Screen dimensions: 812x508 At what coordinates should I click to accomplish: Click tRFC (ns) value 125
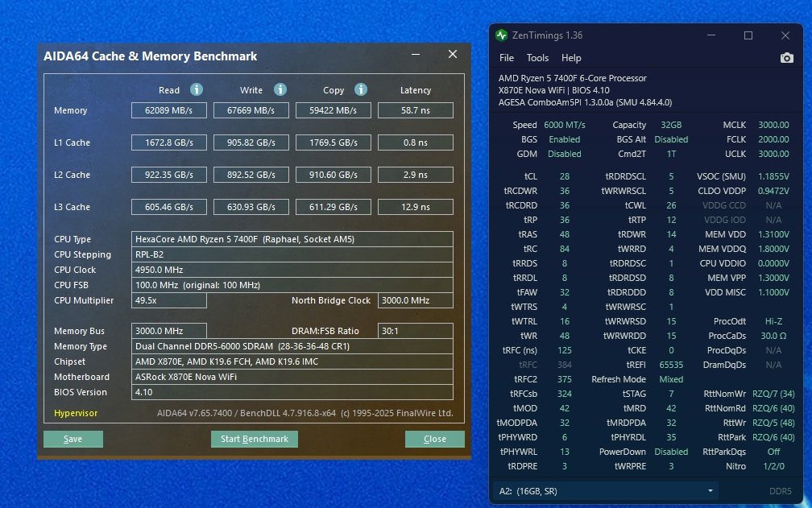[565, 350]
